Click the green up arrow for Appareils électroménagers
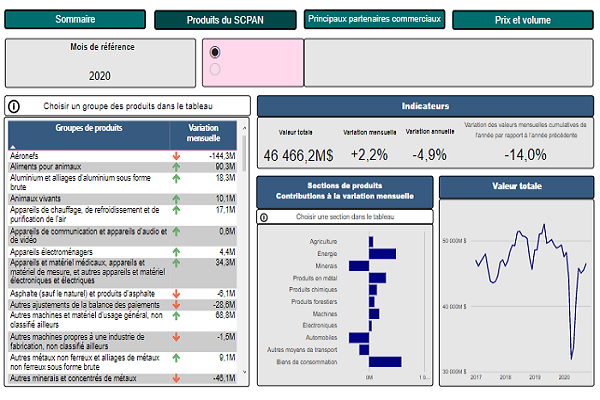600x400 pixels. click(176, 251)
